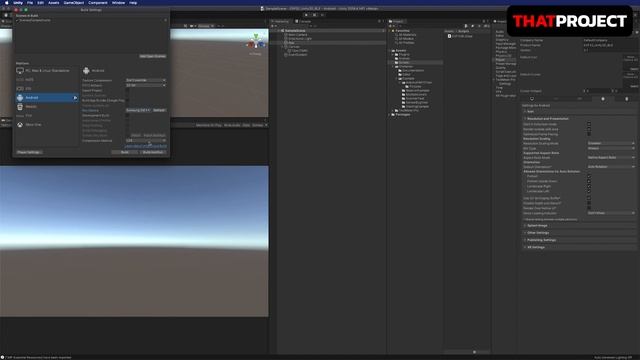640x360 pixels.
Task: Collapse the Resolution and Presentation section
Action: 579,119
